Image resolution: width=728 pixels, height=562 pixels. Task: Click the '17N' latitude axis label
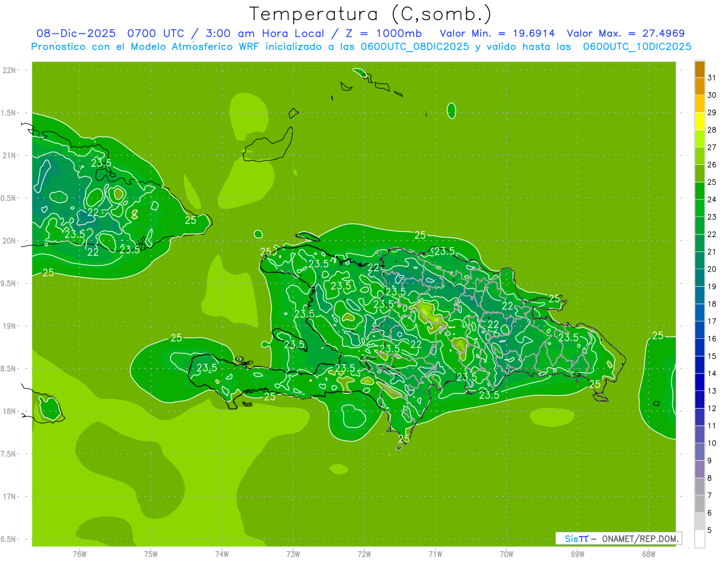pyautogui.click(x=10, y=497)
